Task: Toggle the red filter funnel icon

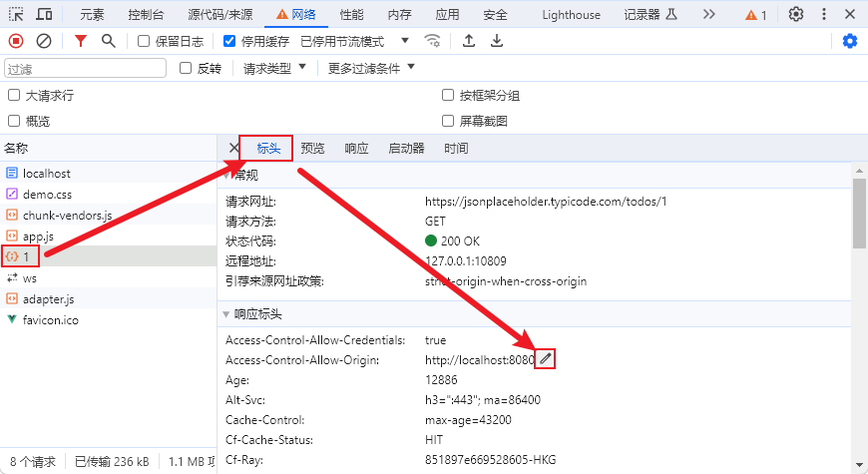Action: (x=81, y=41)
